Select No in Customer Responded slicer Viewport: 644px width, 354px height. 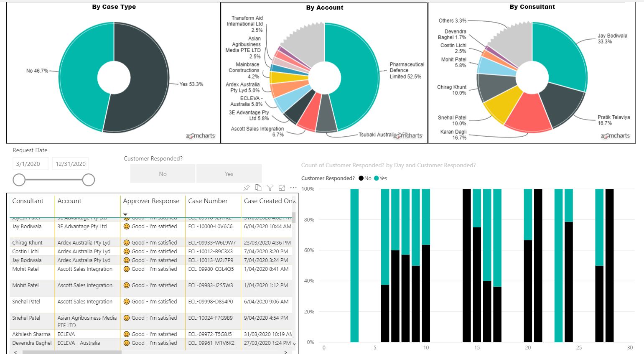pos(163,174)
